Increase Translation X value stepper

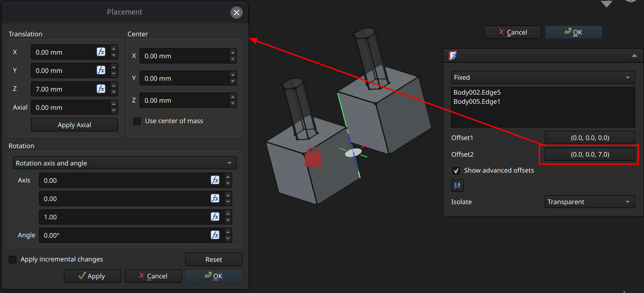[x=114, y=49]
